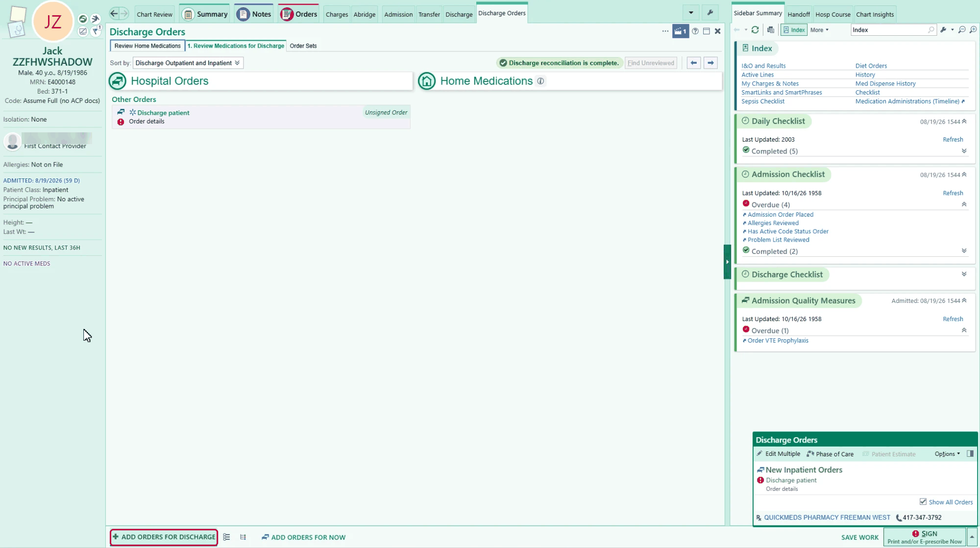Go to next unreviewed with right arrow button

710,63
